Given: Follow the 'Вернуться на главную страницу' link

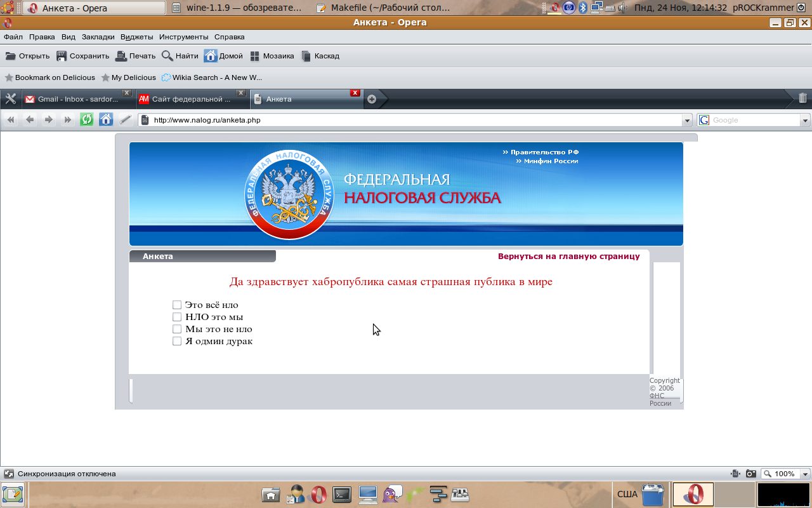Looking at the screenshot, I should point(569,257).
